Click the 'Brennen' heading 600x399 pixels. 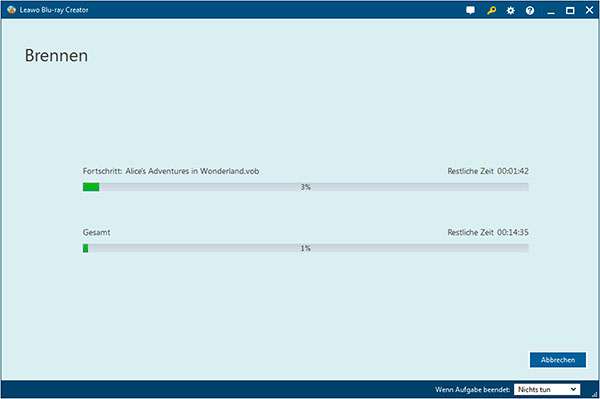[56, 55]
